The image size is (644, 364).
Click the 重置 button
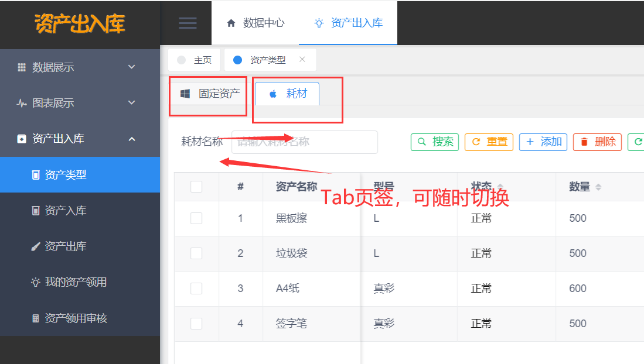(489, 142)
